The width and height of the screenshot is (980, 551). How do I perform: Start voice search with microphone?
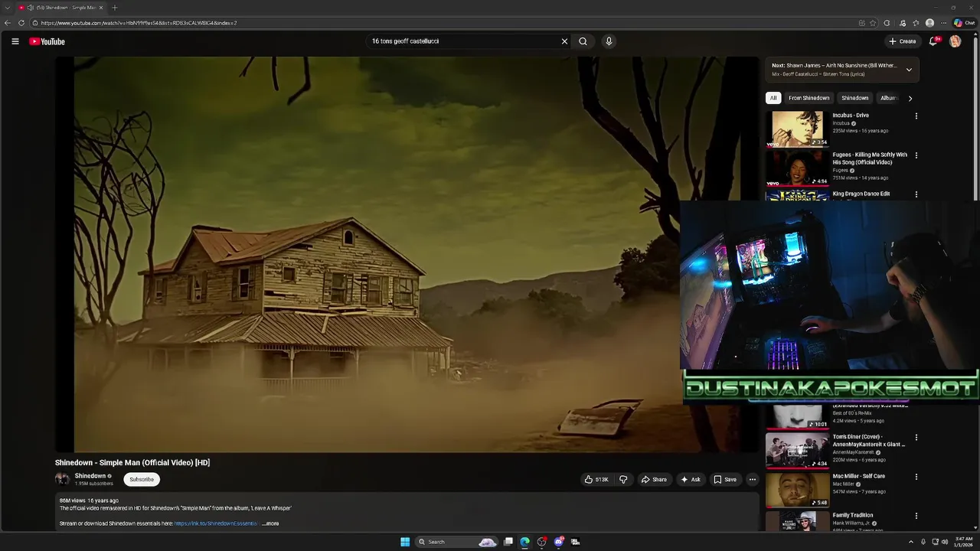pos(609,41)
